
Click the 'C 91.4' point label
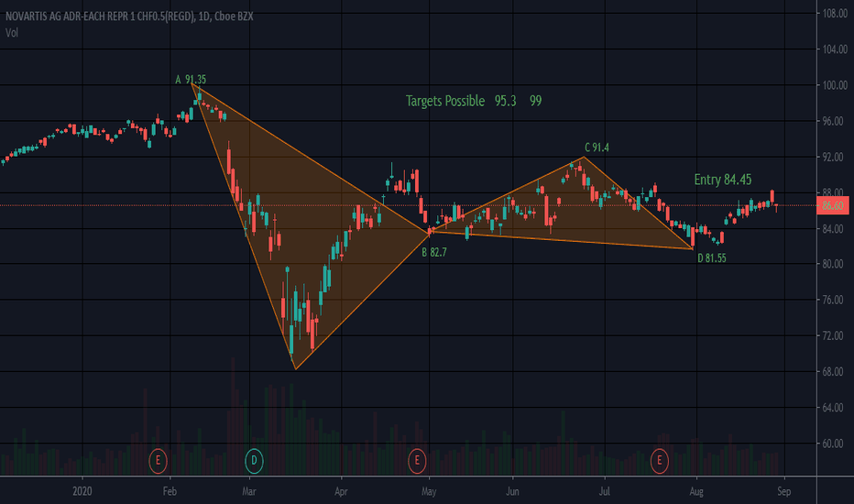[x=597, y=148]
